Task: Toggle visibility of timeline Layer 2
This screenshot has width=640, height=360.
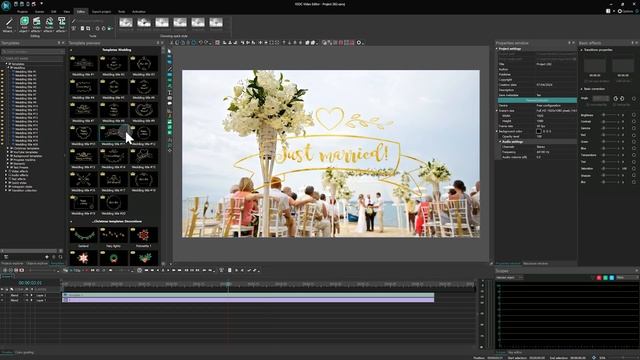Action: (x=3, y=295)
